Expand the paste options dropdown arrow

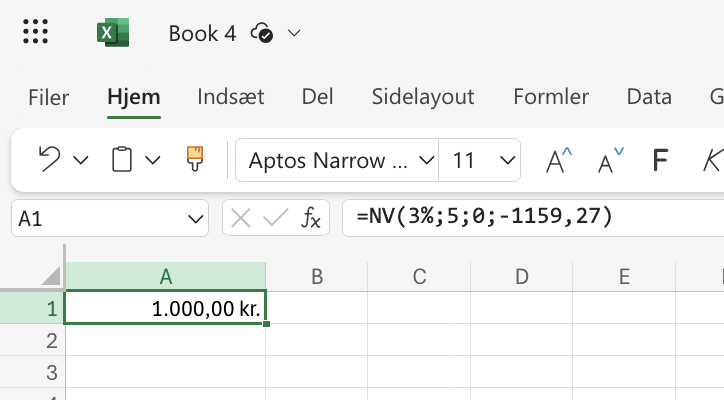[153, 160]
